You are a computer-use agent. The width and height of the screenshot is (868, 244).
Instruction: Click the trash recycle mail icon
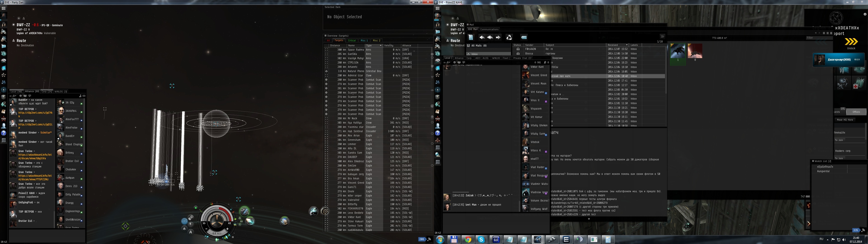(509, 38)
